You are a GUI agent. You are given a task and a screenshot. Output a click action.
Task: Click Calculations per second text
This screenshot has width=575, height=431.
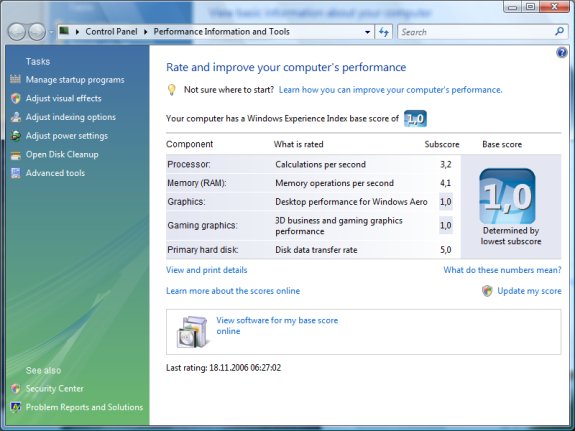pyautogui.click(x=321, y=164)
